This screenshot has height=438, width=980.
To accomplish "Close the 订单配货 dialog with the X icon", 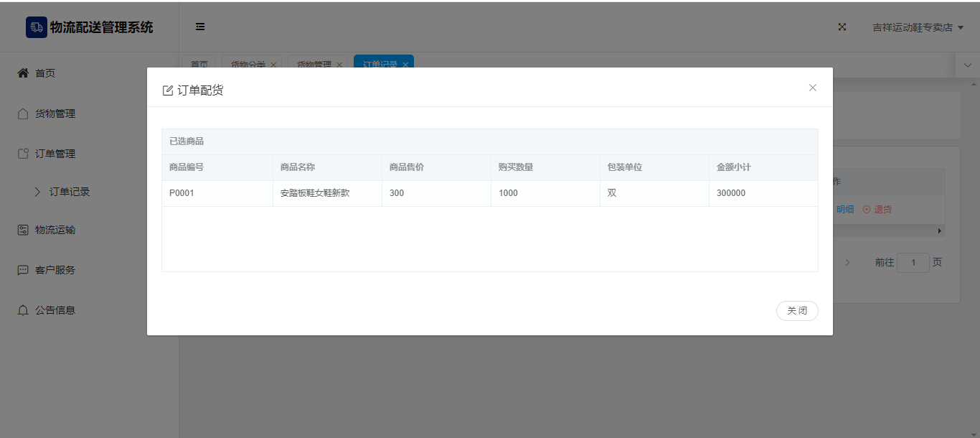I will 812,88.
